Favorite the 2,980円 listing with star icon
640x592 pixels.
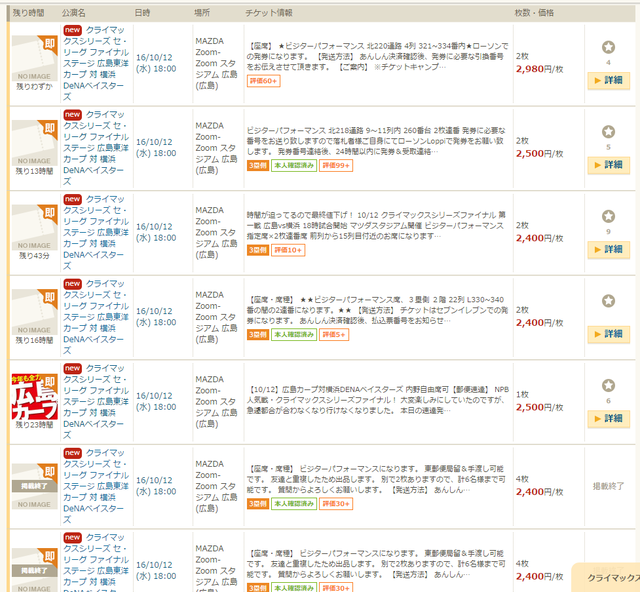(x=608, y=47)
